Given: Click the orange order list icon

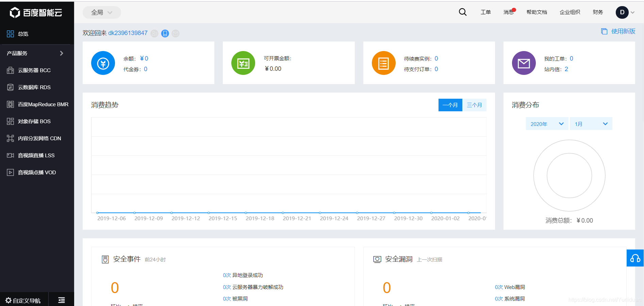Looking at the screenshot, I should (x=384, y=63).
